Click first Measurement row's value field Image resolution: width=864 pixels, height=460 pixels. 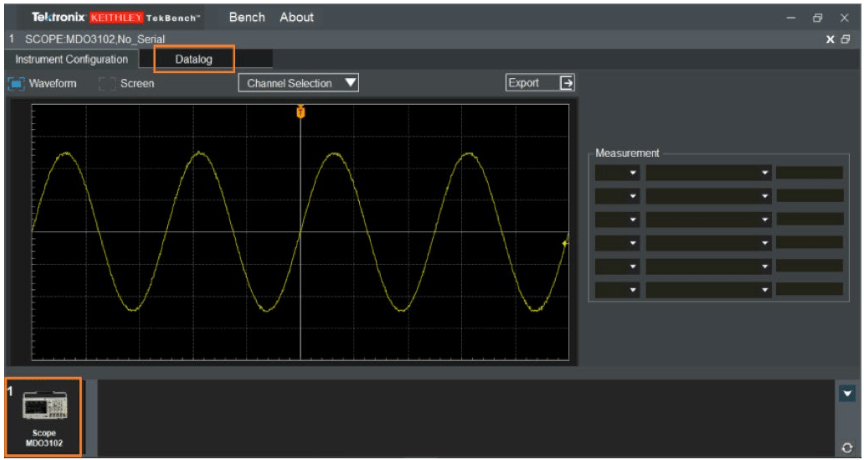[809, 173]
